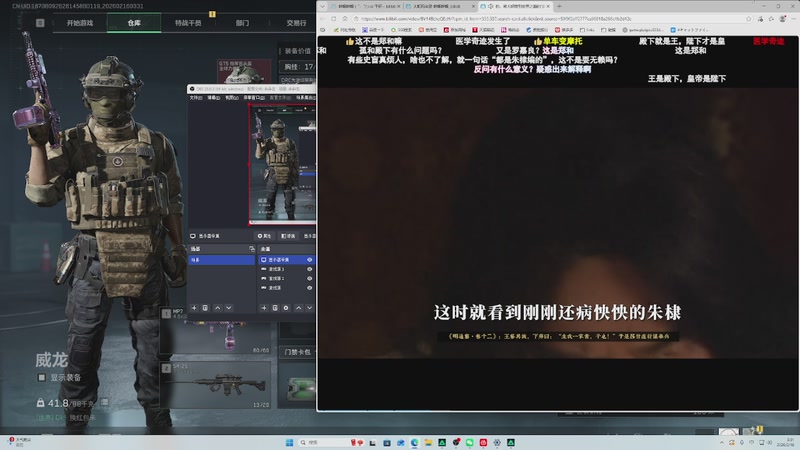Click the 滤镜 button in OBS source toolbar

point(288,236)
